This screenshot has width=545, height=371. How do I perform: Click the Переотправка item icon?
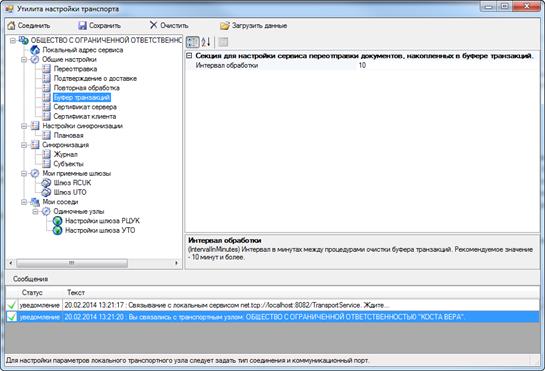(x=46, y=69)
